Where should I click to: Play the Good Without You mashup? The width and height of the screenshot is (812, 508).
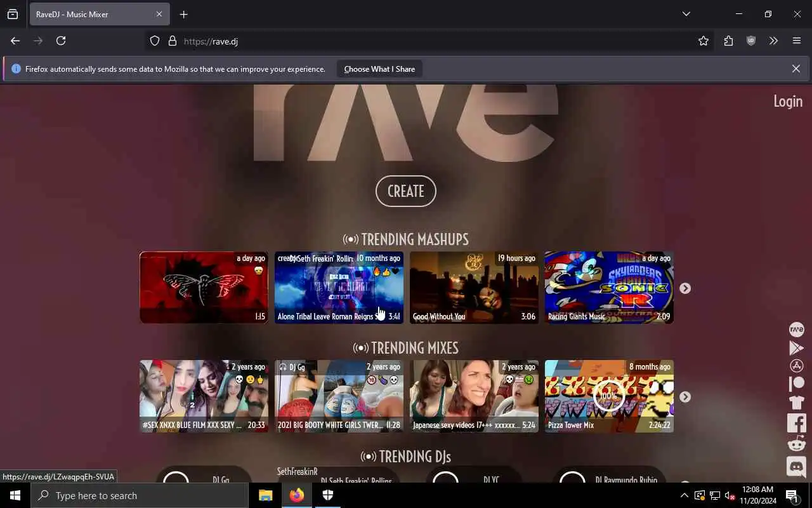coord(474,288)
